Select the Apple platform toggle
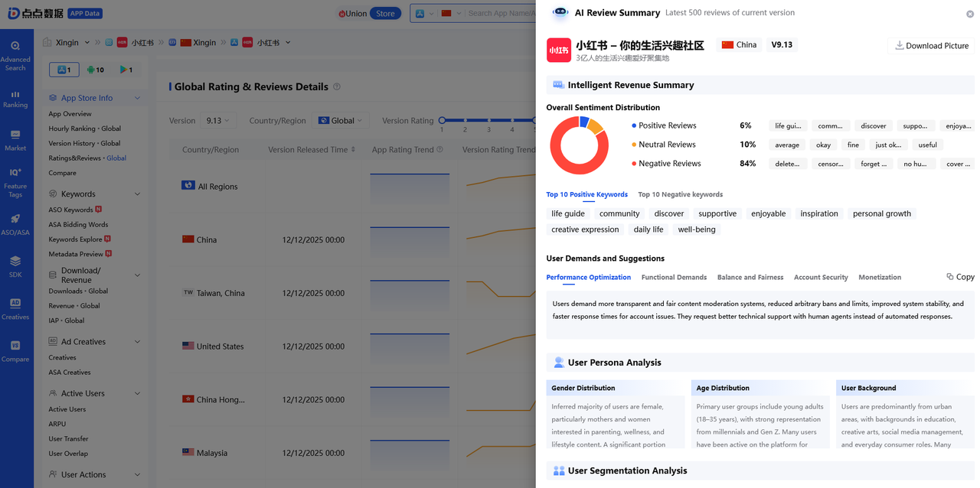 tap(64, 70)
